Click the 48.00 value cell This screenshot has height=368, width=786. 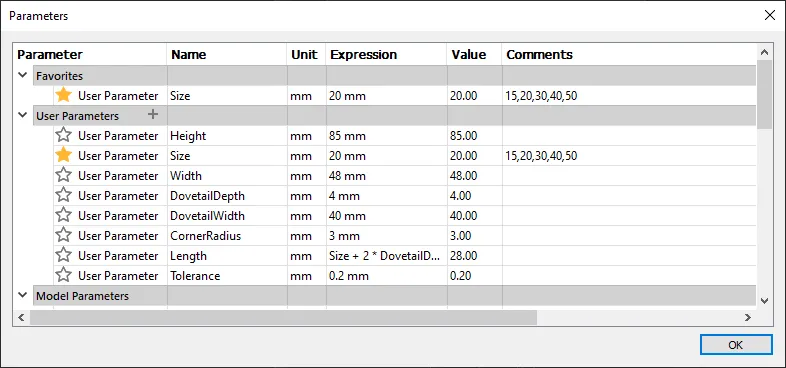point(474,176)
